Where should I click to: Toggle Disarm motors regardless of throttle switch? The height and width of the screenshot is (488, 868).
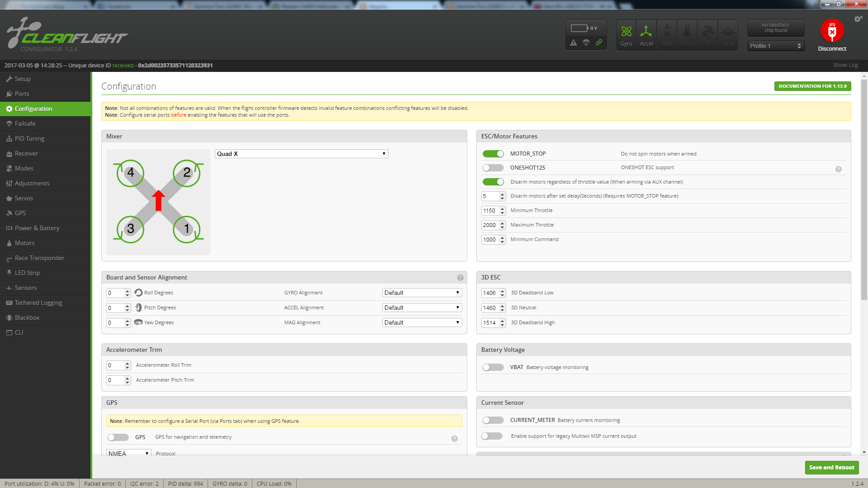click(x=493, y=182)
